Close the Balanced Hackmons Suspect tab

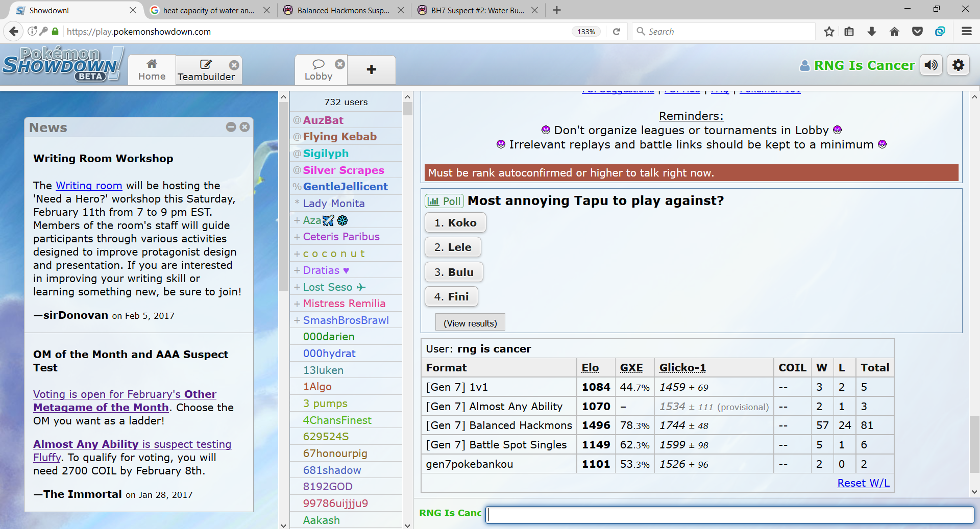tap(401, 10)
